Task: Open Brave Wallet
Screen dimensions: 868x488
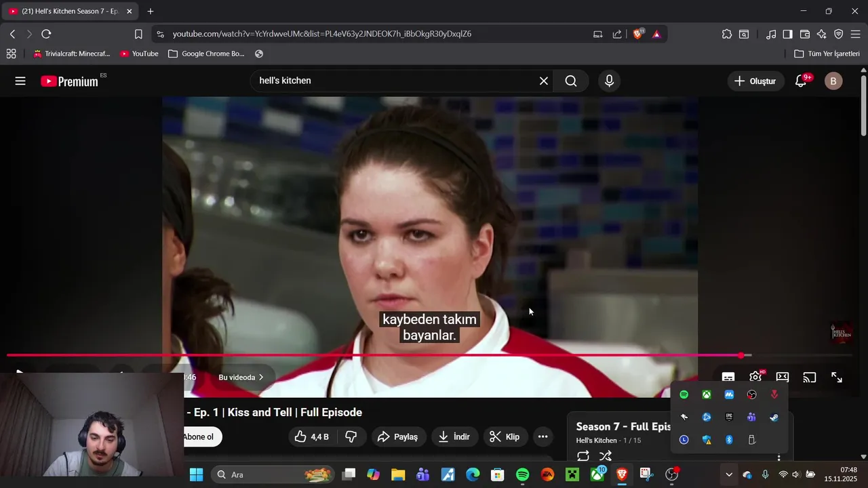Action: [805, 34]
